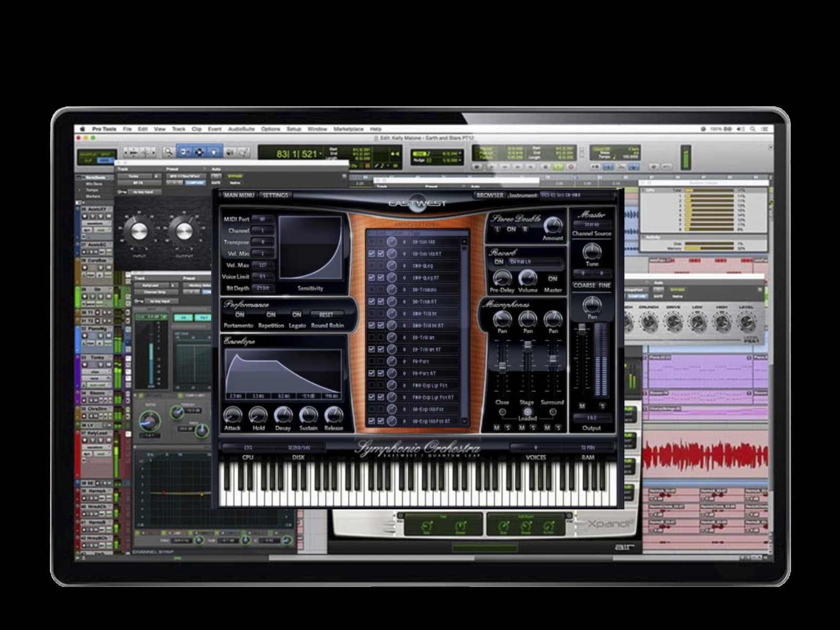
Task: Click the green Play button in transport
Action: [558, 167]
